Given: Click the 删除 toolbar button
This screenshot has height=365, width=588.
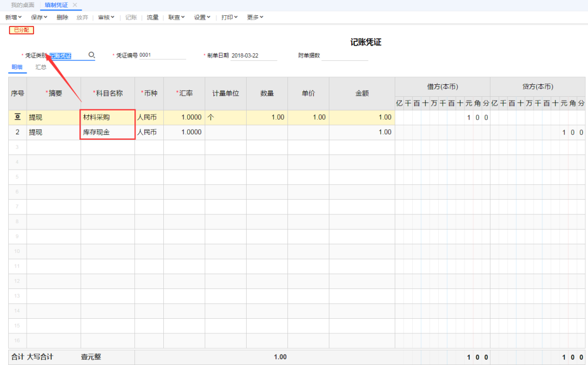Looking at the screenshot, I should [62, 17].
